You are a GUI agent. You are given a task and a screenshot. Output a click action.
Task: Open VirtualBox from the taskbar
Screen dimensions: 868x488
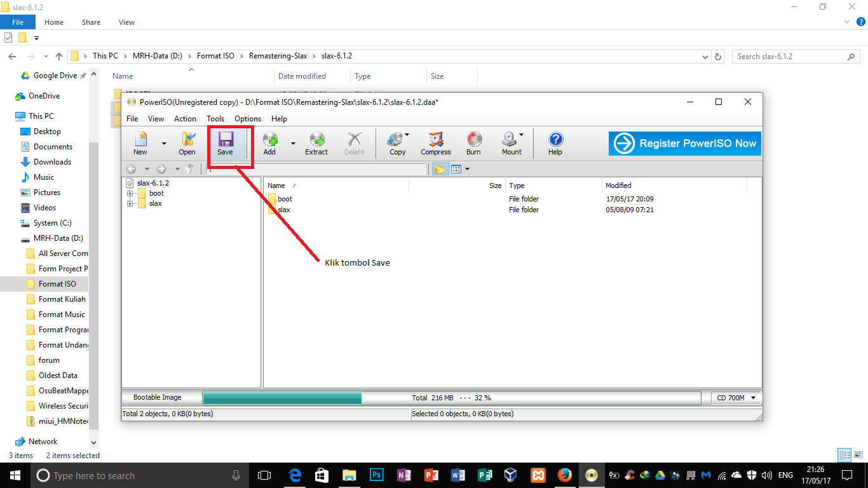pyautogui.click(x=510, y=475)
